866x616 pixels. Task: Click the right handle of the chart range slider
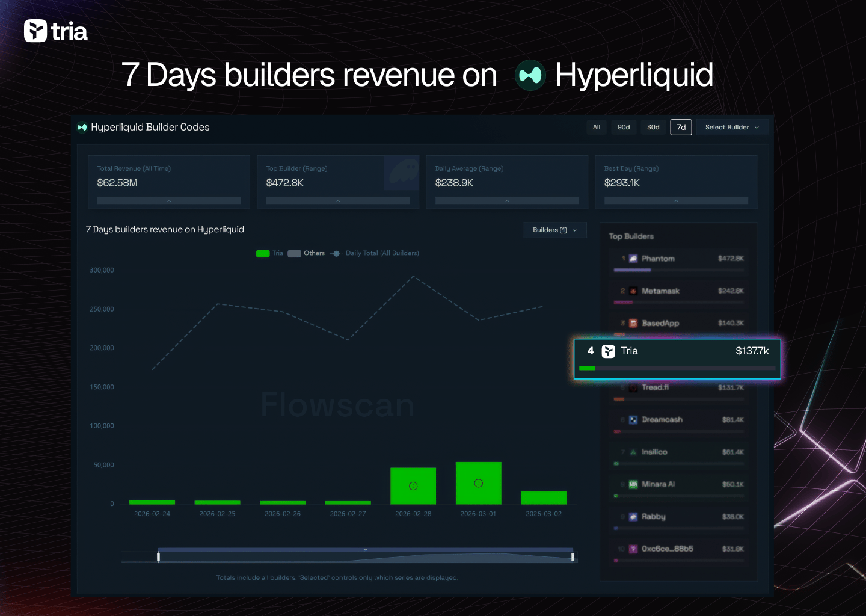pos(573,557)
